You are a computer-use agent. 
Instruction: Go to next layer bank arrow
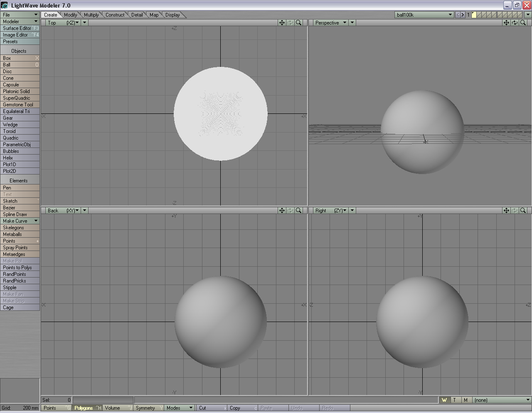[x=463, y=15]
